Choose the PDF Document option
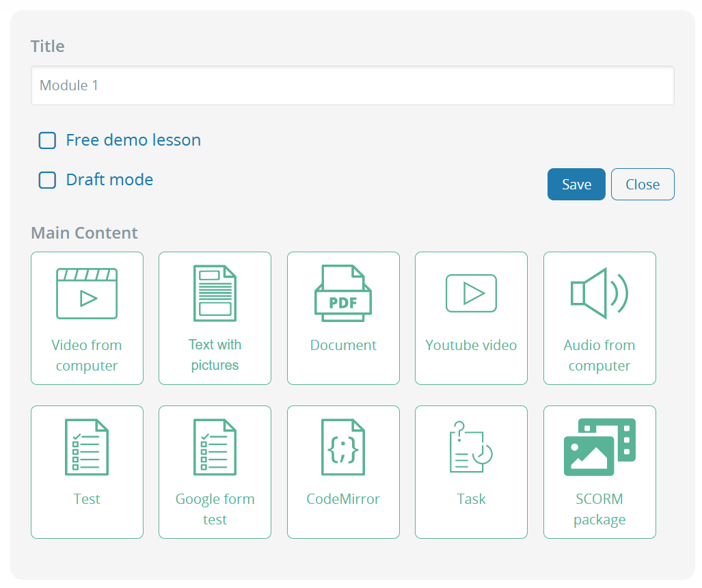Screen dimensions: 702x588 pos(343,318)
